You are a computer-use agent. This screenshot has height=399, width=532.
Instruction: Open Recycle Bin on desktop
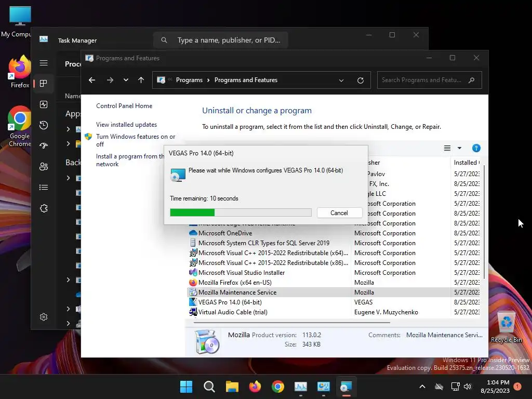pyautogui.click(x=506, y=327)
